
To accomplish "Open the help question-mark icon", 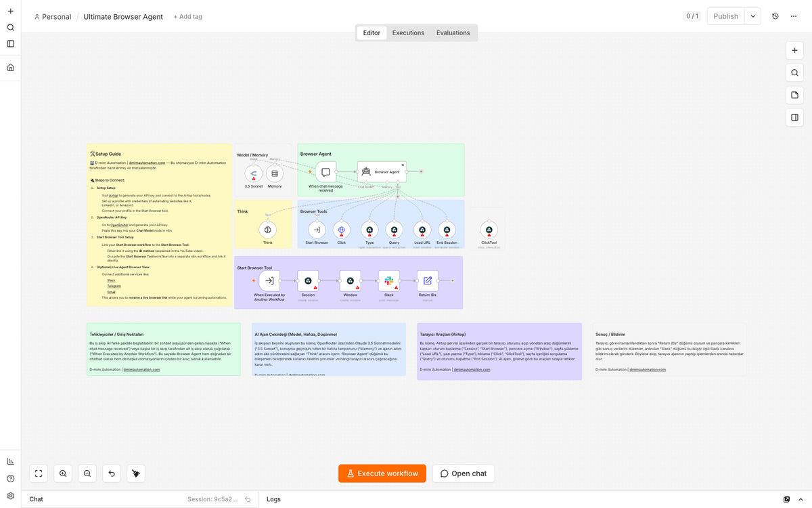I will click(x=10, y=479).
